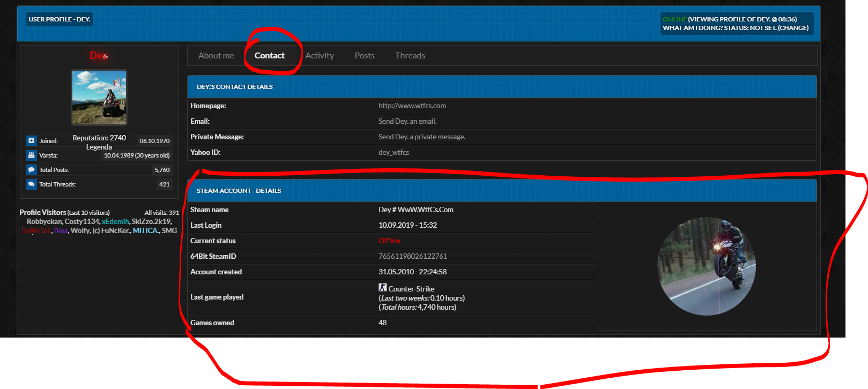This screenshot has height=389, width=868.
Task: Go to the Posts tab
Action: click(365, 56)
